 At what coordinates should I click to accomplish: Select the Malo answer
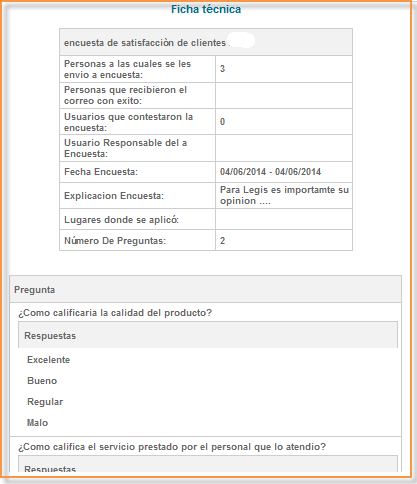click(37, 423)
